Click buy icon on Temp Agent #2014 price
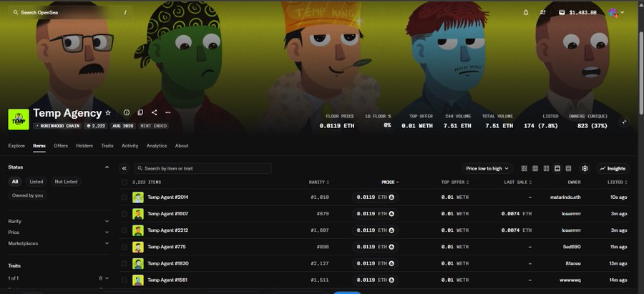The height and width of the screenshot is (294, 644). tap(391, 197)
